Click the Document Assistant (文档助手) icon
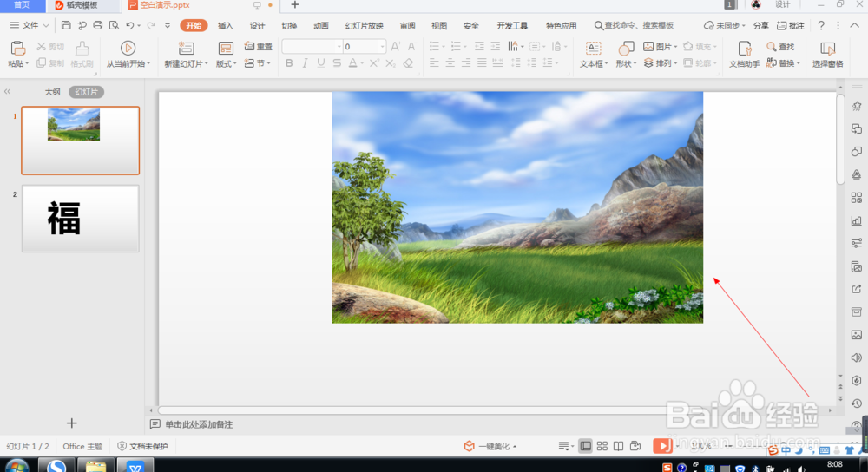 [x=745, y=48]
